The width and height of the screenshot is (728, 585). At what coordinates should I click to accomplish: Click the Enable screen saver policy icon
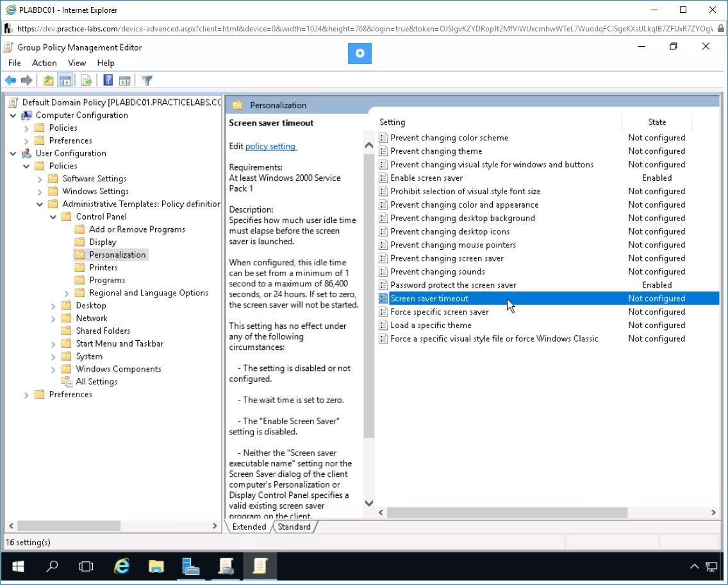(383, 178)
